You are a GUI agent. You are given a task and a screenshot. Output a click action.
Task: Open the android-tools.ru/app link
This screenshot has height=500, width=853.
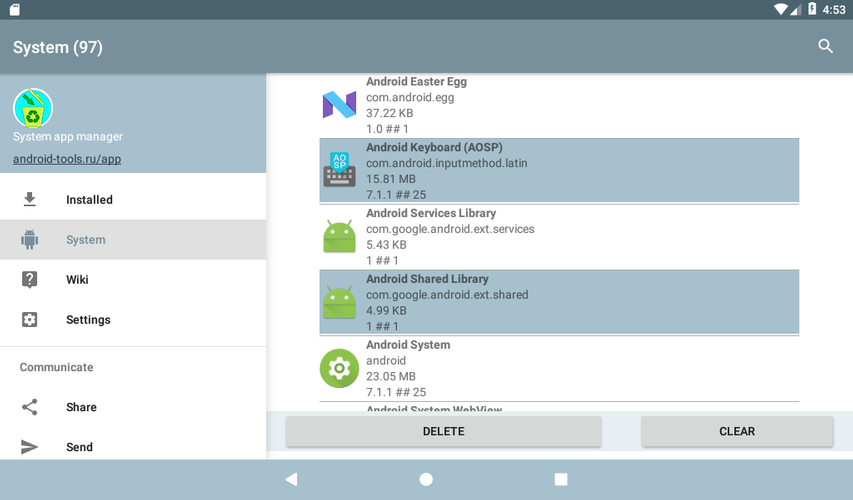[67, 159]
